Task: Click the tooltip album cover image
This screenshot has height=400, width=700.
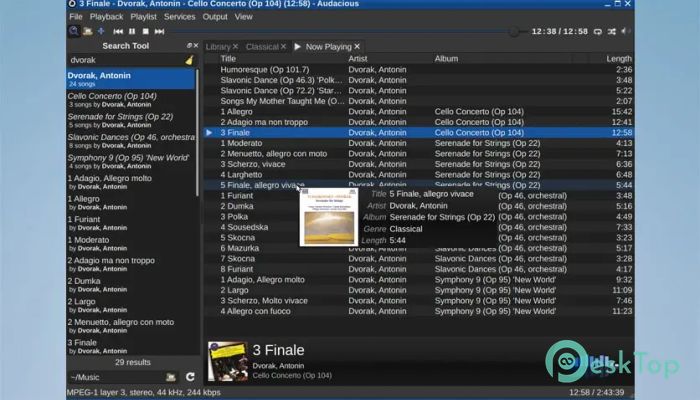Action: point(329,217)
